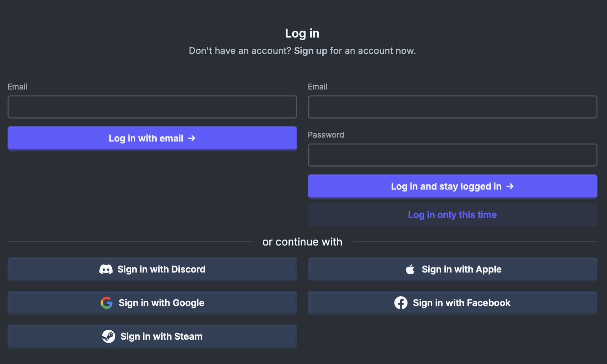Sign in with Discord button text
This screenshot has width=607, height=364.
click(x=161, y=269)
